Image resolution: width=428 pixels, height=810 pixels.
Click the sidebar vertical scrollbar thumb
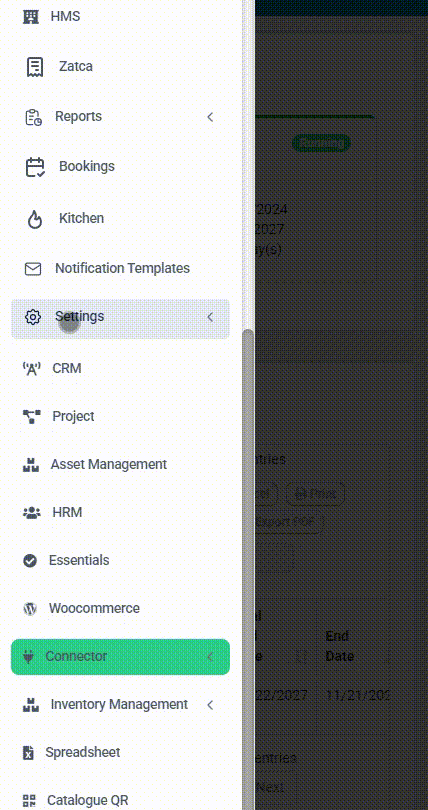click(248, 569)
